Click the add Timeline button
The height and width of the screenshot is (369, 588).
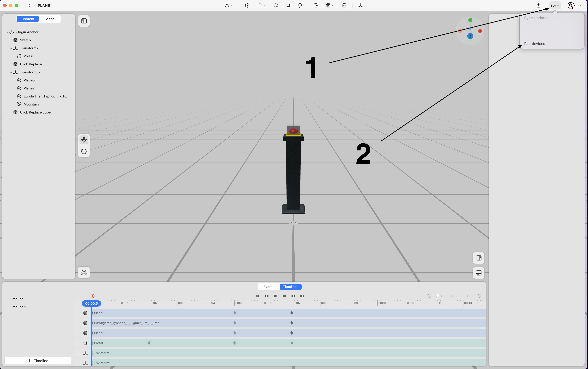click(x=38, y=361)
